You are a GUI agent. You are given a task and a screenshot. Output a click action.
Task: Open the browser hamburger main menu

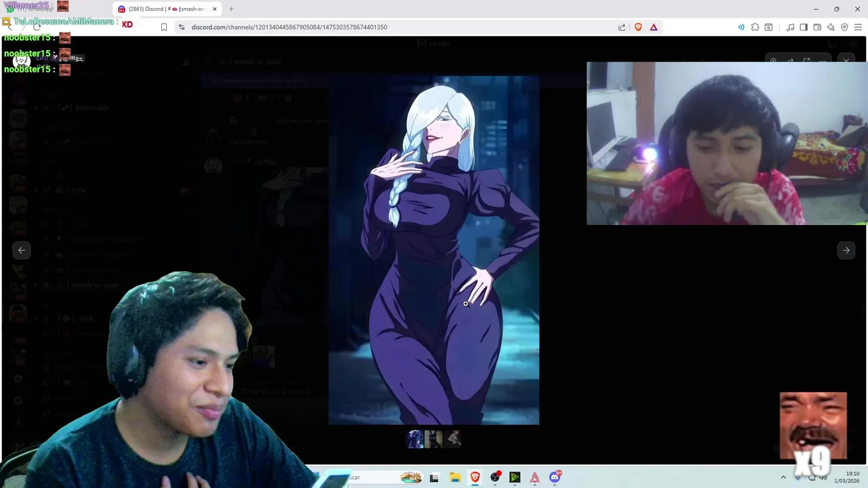tap(858, 27)
